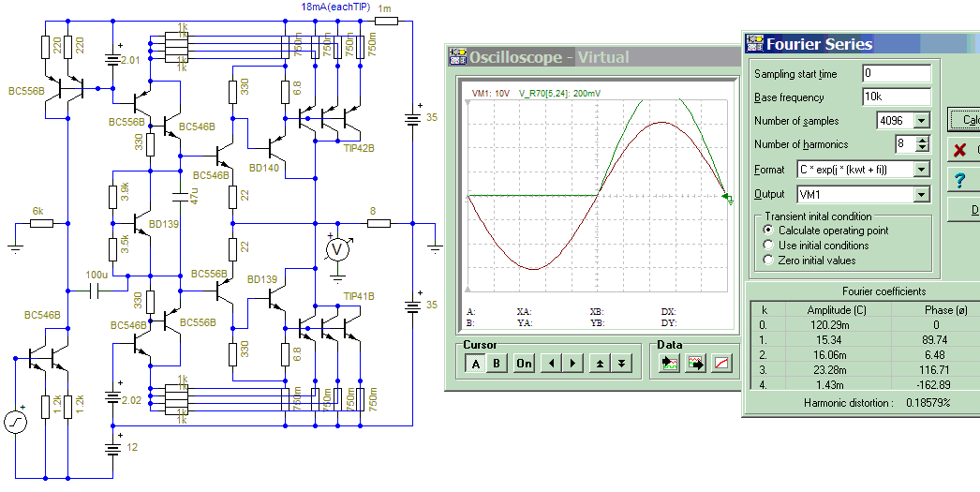The height and width of the screenshot is (492, 980).
Task: Click the 89.74 phase cell
Action: pyautogui.click(x=936, y=340)
